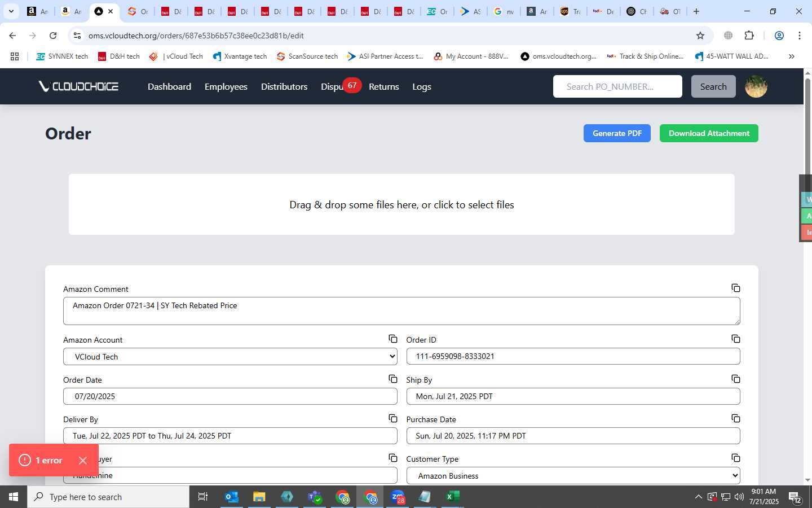Copy the Customer Type value
Viewport: 812px width, 508px height.
tap(736, 458)
